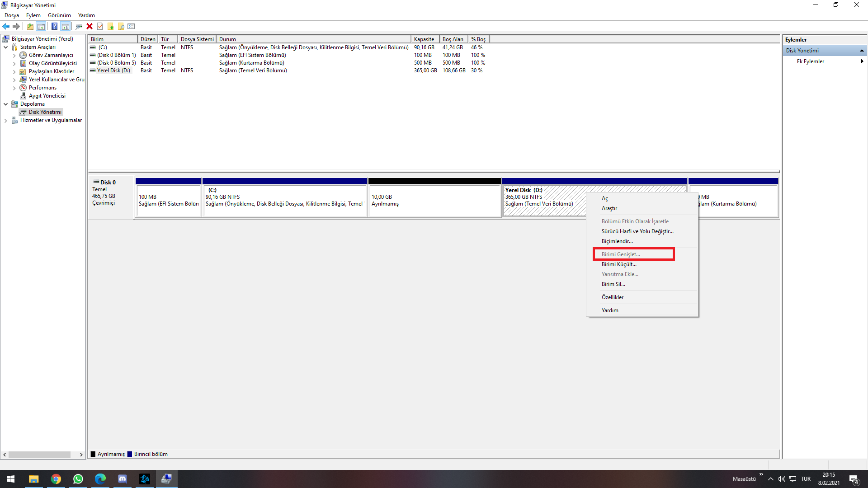Toggle the Show/Hide Console Tree icon
868x488 pixels.
coord(41,26)
